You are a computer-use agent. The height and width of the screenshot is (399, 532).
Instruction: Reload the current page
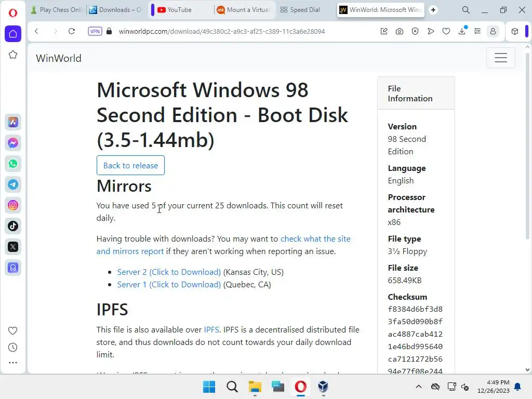pyautogui.click(x=72, y=31)
